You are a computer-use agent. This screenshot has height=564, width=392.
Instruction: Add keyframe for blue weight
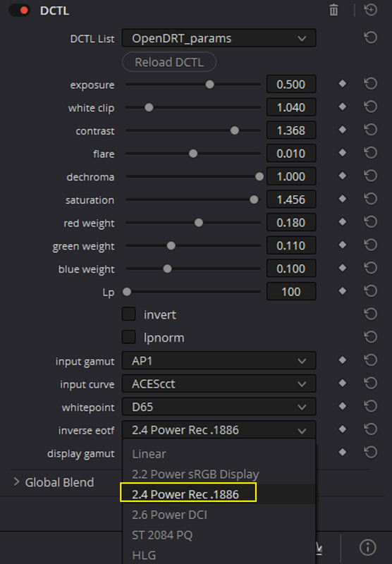[343, 268]
